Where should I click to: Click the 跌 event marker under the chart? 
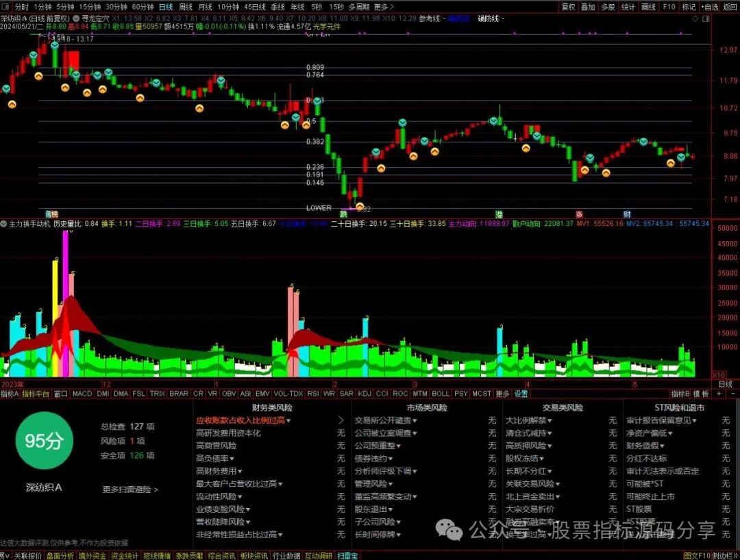[343, 214]
